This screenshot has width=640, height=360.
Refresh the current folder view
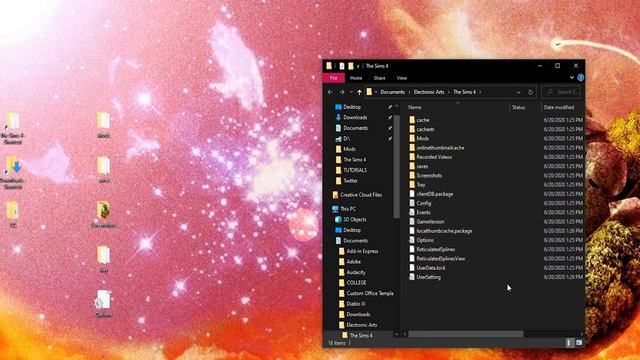click(x=530, y=92)
